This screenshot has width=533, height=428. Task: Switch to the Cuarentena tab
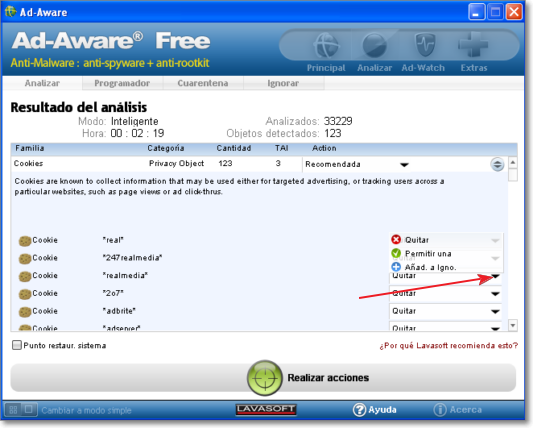(203, 83)
